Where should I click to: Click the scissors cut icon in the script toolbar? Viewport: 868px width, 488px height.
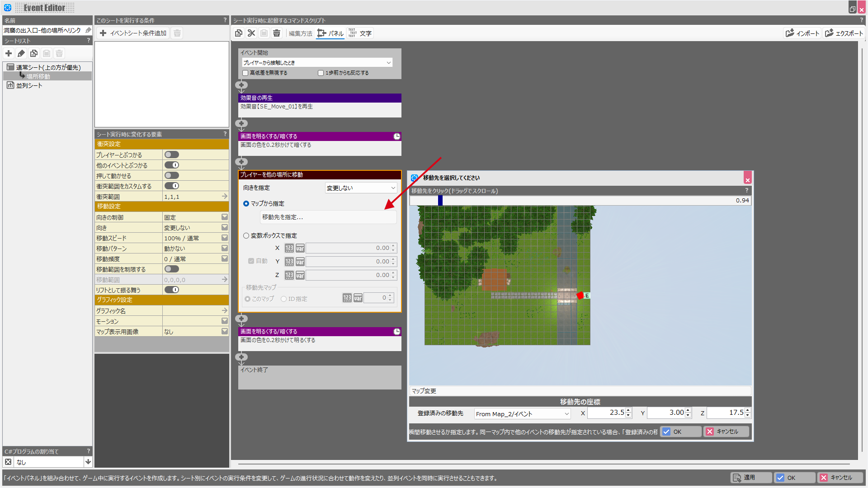(x=251, y=33)
